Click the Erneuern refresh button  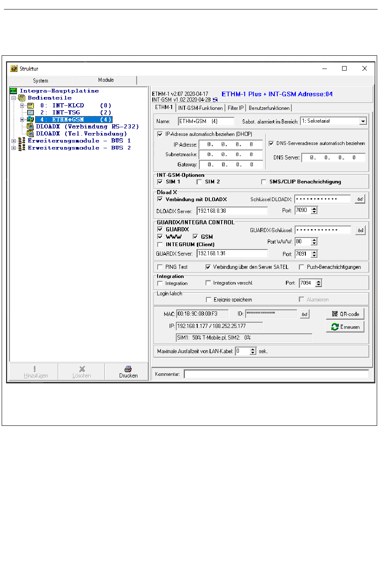point(345,327)
